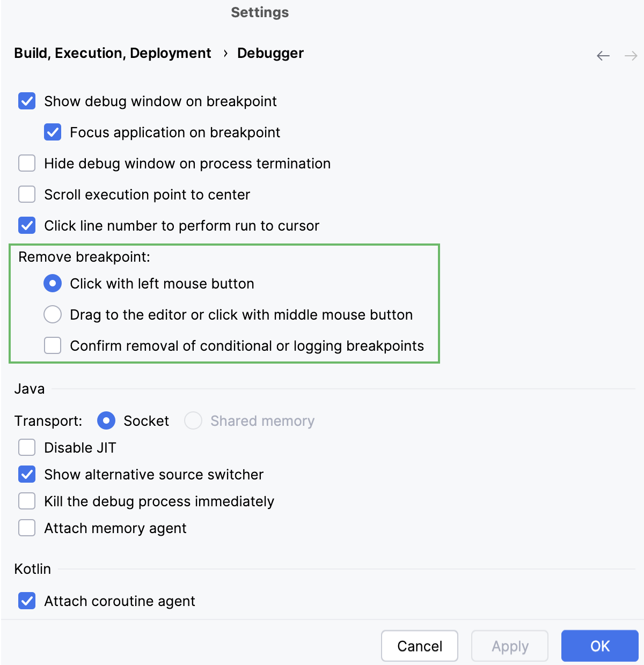Enable Confirm removal of conditional or logging breakpoints
Image resolution: width=644 pixels, height=665 pixels.
(x=52, y=345)
